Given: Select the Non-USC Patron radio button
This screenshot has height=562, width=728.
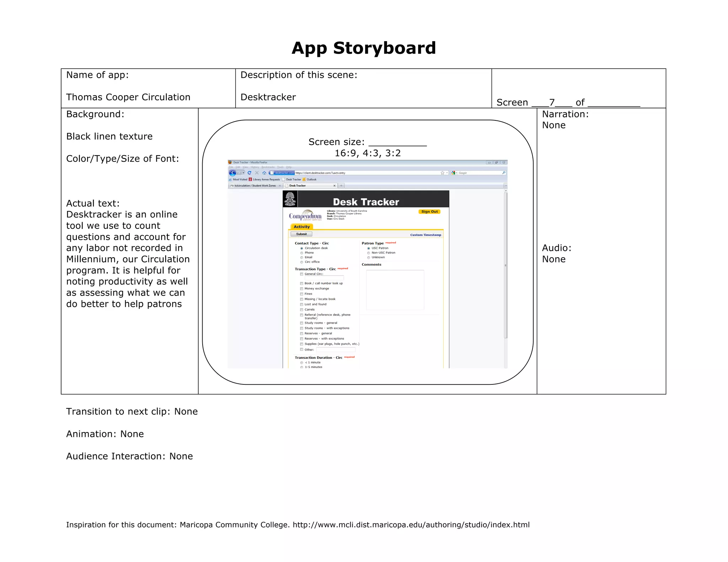Looking at the screenshot, I should pos(369,253).
